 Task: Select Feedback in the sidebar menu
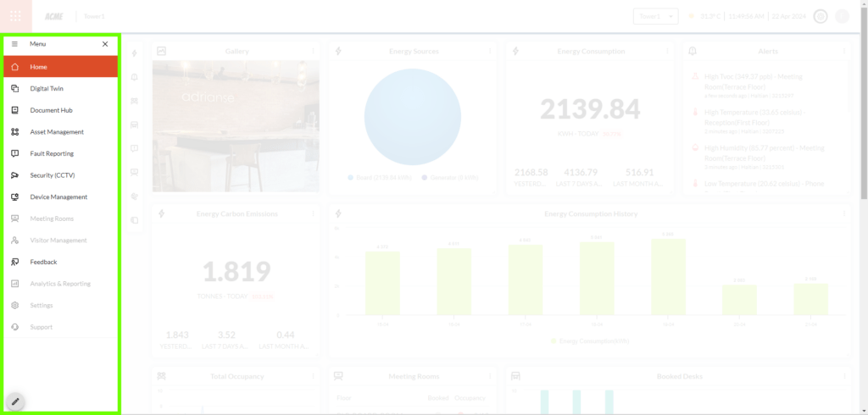click(43, 263)
